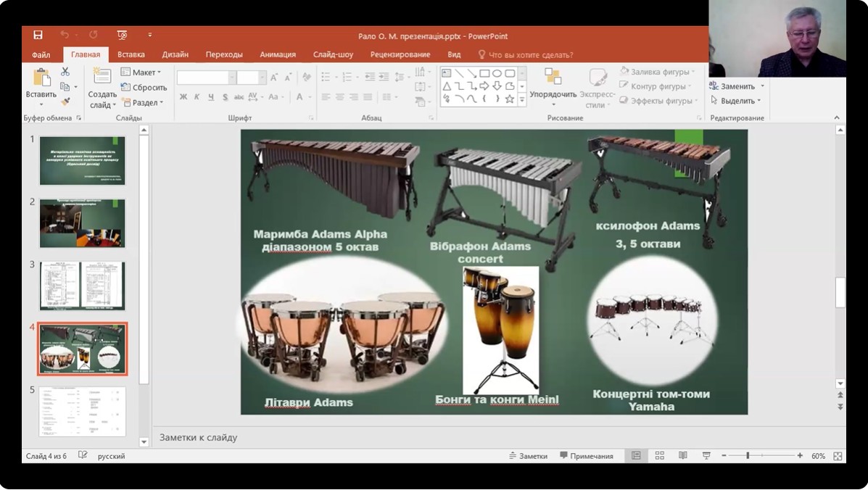
Task: Toggle text shadow (S)
Action: pos(225,97)
